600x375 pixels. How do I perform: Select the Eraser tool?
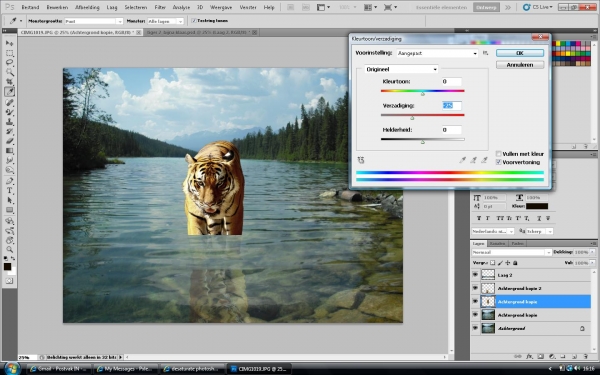click(9, 141)
